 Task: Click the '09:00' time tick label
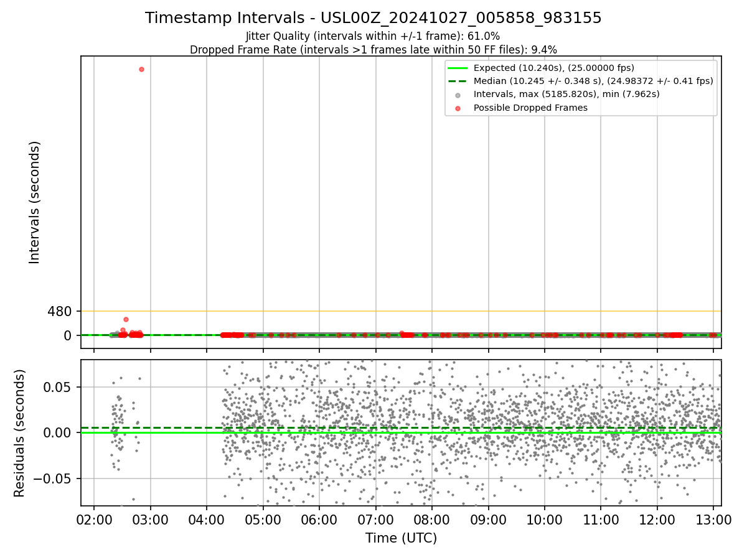pos(489,520)
